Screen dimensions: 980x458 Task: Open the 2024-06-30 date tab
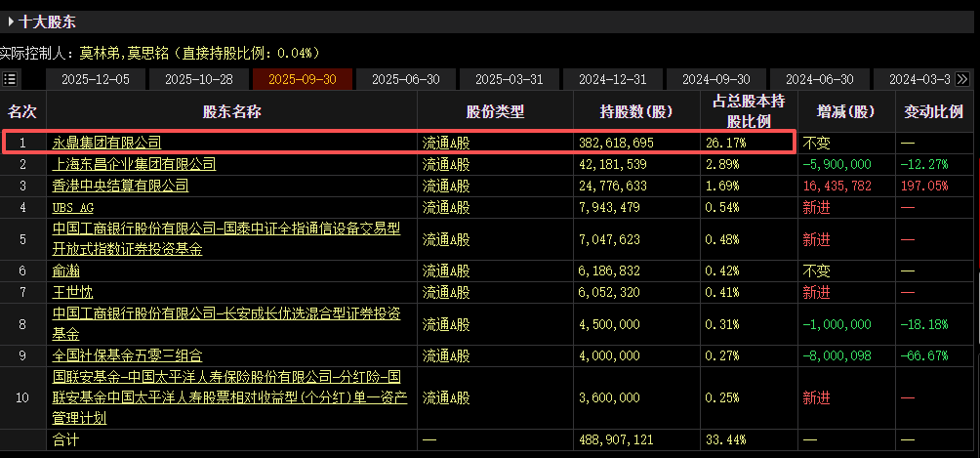pyautogui.click(x=819, y=79)
